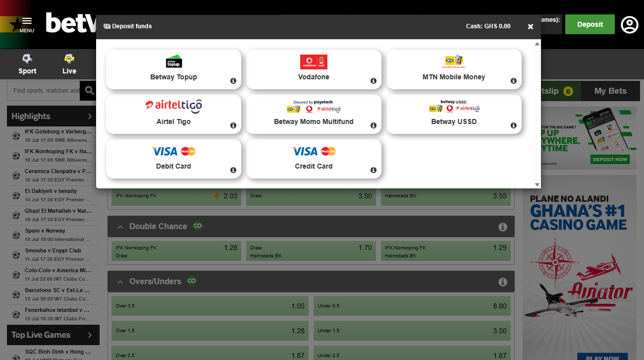Show info for Credit Card

point(374,170)
